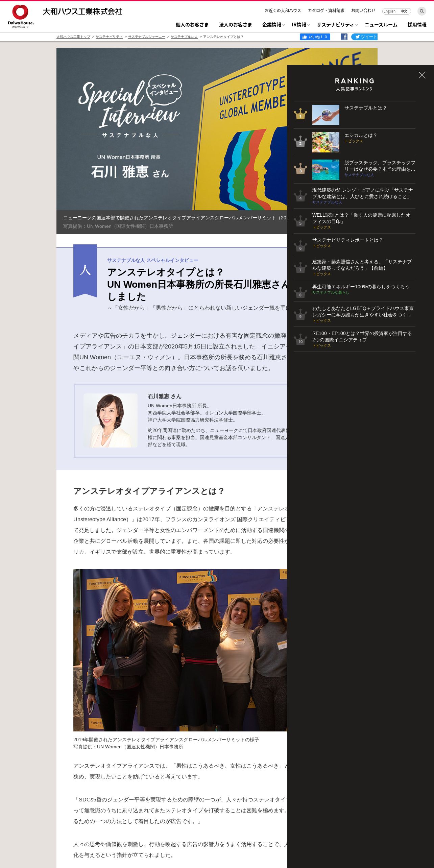Go to 大和ハウス工業トップ breadcrumb
Viewport: 434px width, 868px height.
(x=73, y=37)
